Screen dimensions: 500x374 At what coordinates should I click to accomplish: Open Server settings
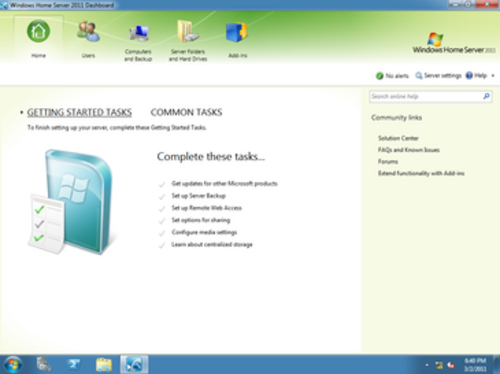[x=439, y=76]
